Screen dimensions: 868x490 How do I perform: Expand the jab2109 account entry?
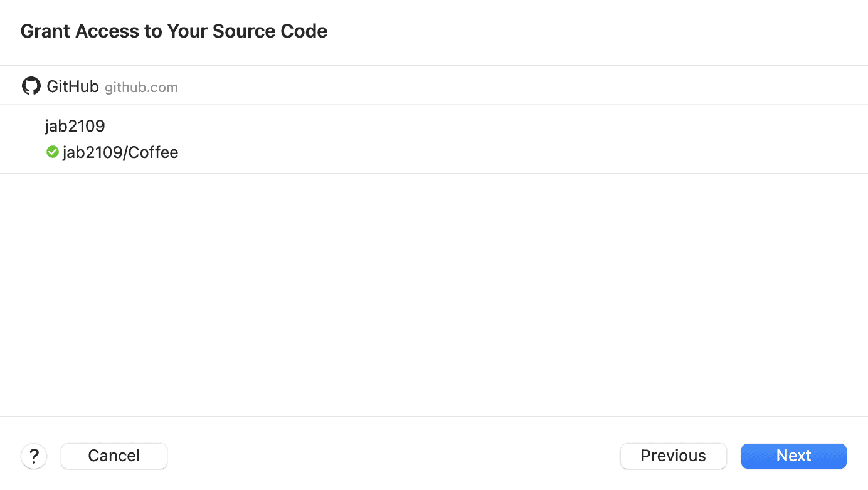[x=75, y=126]
